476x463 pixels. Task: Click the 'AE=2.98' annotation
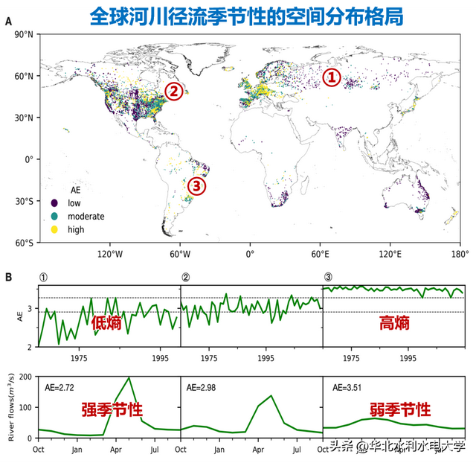(202, 388)
